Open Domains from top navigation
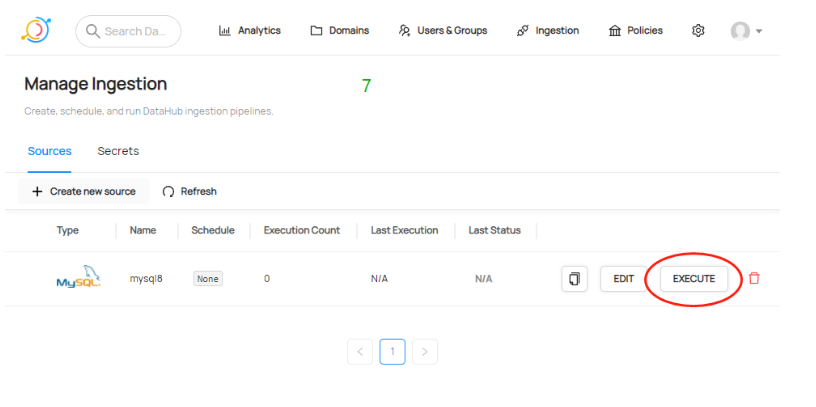The height and width of the screenshot is (407, 816). click(340, 31)
